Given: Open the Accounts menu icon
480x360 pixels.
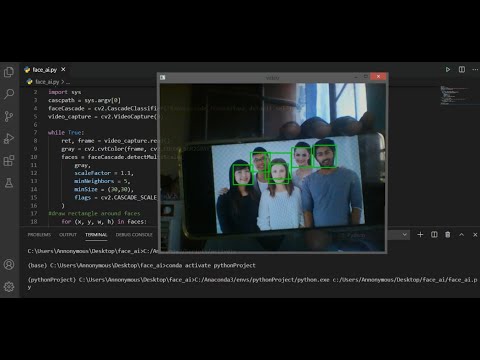Looking at the screenshot, I should tap(9, 264).
